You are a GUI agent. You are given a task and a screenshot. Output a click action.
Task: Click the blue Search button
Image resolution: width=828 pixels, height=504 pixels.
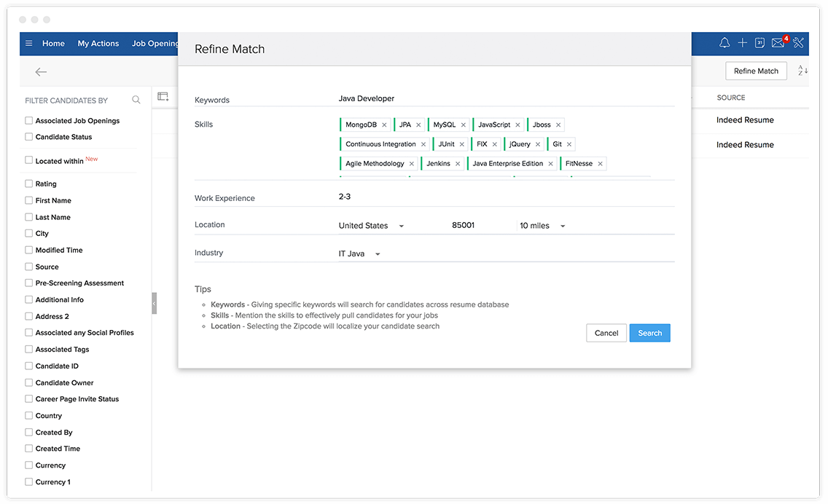tap(649, 333)
